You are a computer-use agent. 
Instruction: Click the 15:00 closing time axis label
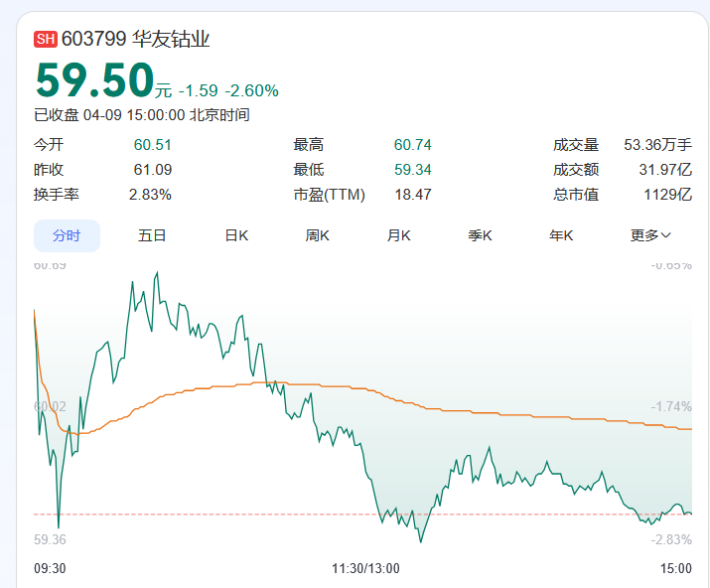click(675, 568)
